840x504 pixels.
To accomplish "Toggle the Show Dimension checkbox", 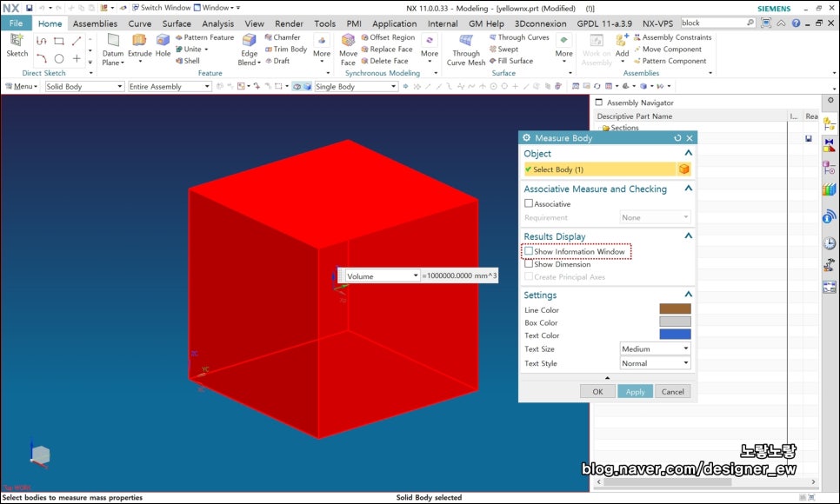I will (x=529, y=264).
